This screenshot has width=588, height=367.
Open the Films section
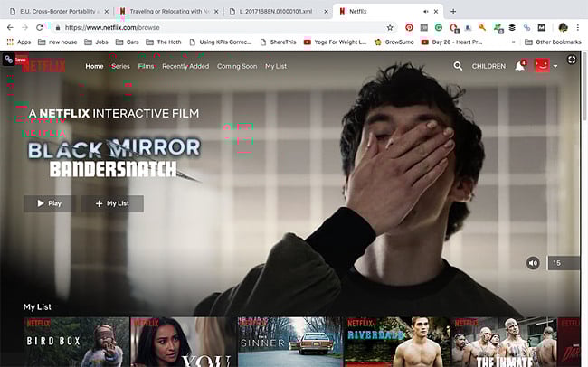pos(146,66)
